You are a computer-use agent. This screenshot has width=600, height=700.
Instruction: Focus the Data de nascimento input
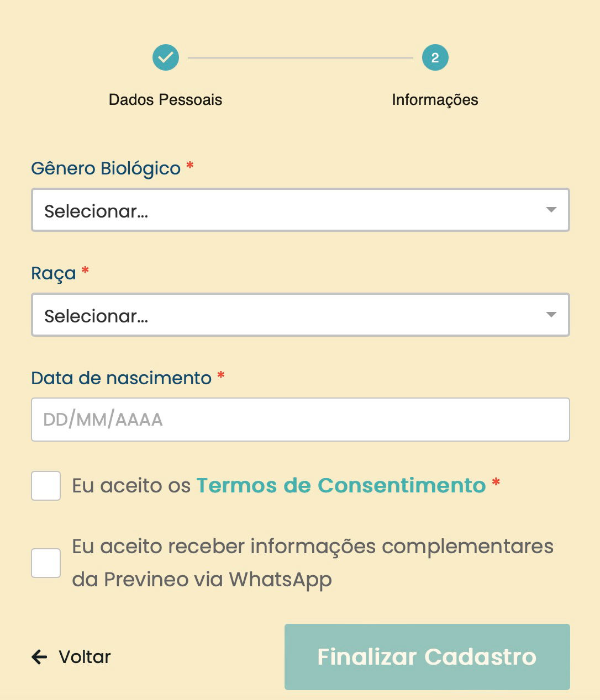click(x=300, y=420)
